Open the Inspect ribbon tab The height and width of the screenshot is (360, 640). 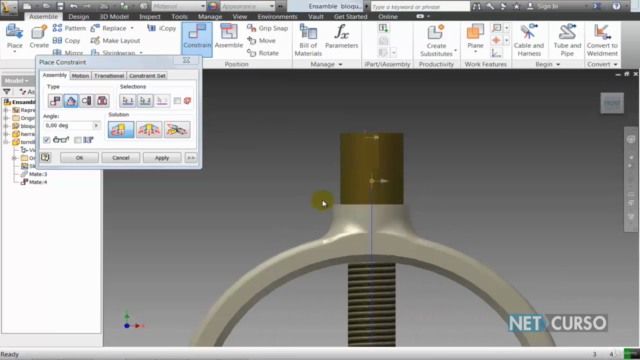[150, 16]
